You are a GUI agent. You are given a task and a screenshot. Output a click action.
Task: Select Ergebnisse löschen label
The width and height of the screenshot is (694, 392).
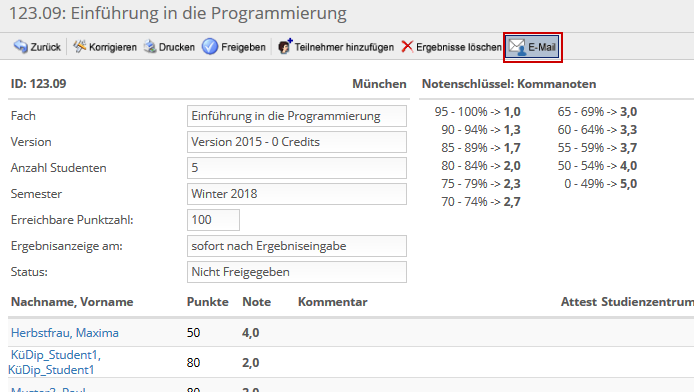(x=459, y=47)
